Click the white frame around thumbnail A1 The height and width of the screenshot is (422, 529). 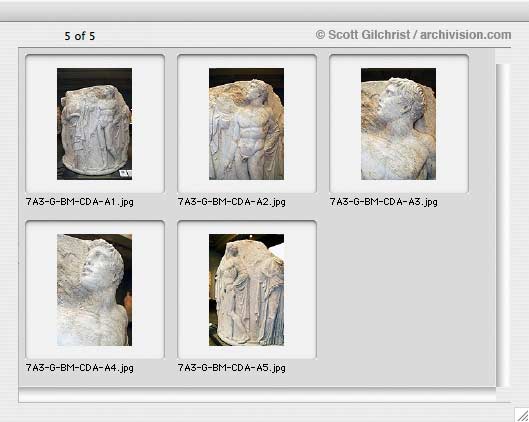41,124
